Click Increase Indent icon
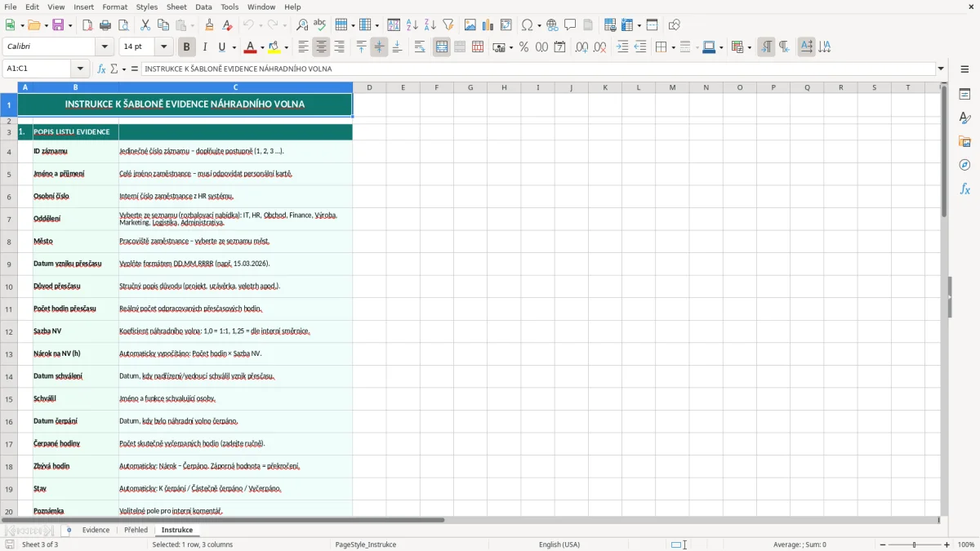Viewport: 980px width, 551px height. click(x=622, y=47)
